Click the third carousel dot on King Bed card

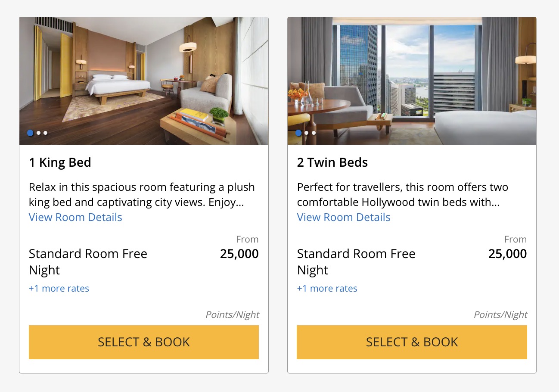coord(45,133)
